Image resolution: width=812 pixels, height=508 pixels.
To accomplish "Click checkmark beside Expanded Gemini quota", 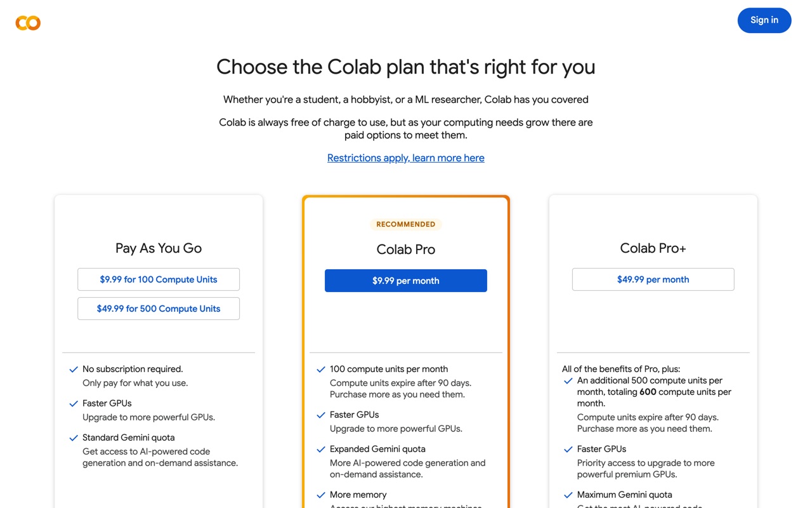I will (x=321, y=449).
